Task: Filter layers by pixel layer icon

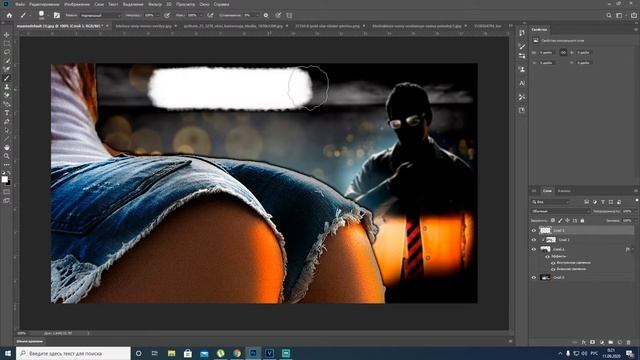Action: pyautogui.click(x=587, y=202)
